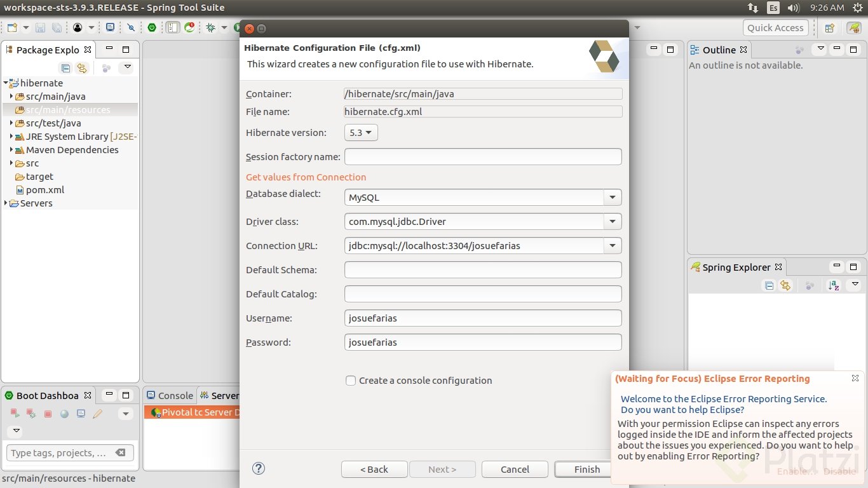This screenshot has width=868, height=488.
Task: Open the Hibernate version dropdown
Action: click(360, 133)
